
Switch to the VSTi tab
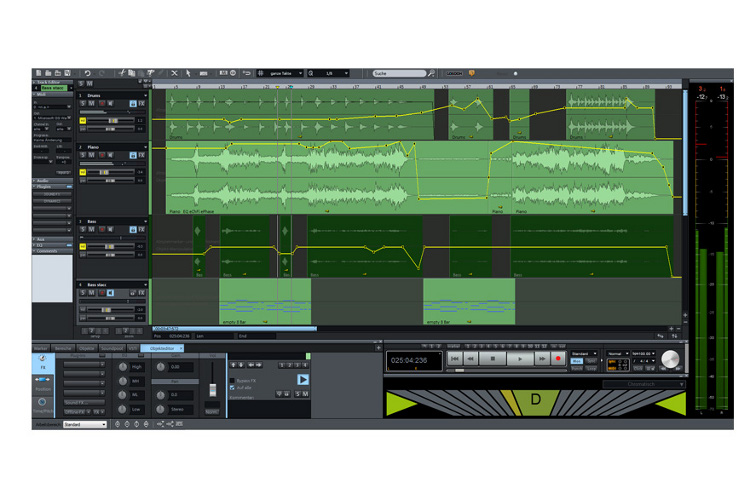click(x=133, y=349)
